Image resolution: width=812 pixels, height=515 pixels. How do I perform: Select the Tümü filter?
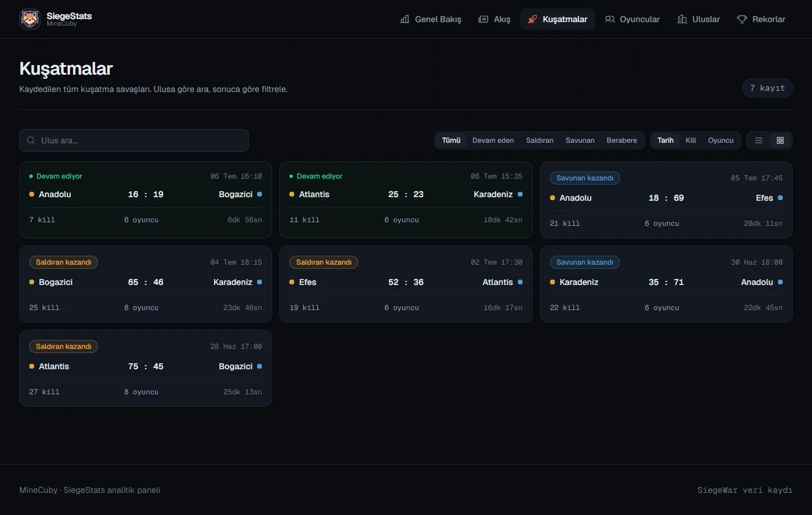point(451,140)
